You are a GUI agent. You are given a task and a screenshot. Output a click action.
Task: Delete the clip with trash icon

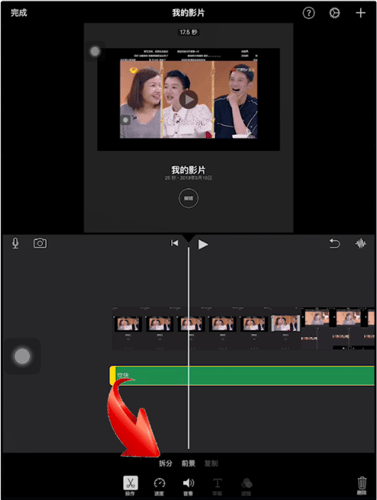[x=362, y=485]
